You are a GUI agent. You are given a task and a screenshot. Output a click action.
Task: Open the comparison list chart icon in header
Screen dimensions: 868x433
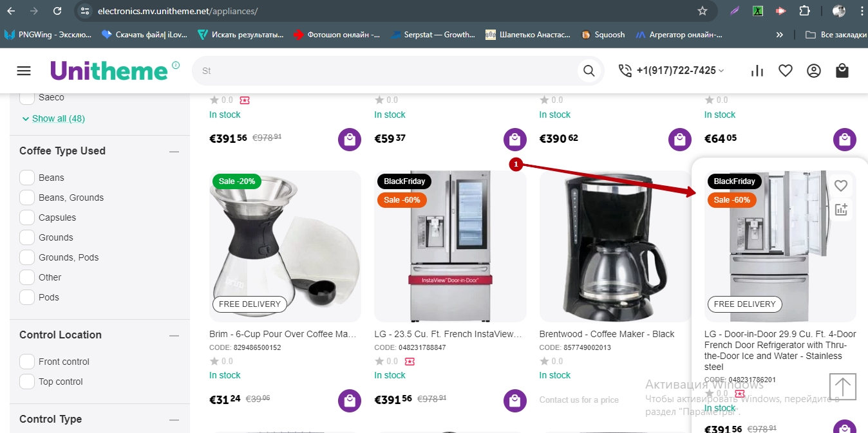pyautogui.click(x=757, y=71)
